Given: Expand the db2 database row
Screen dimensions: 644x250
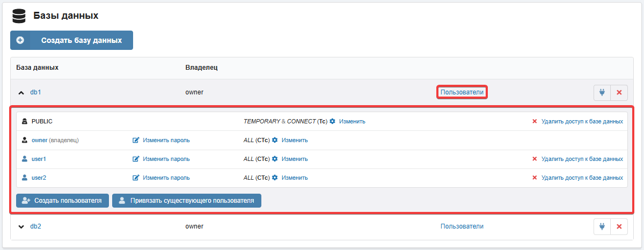Looking at the screenshot, I should click(21, 226).
